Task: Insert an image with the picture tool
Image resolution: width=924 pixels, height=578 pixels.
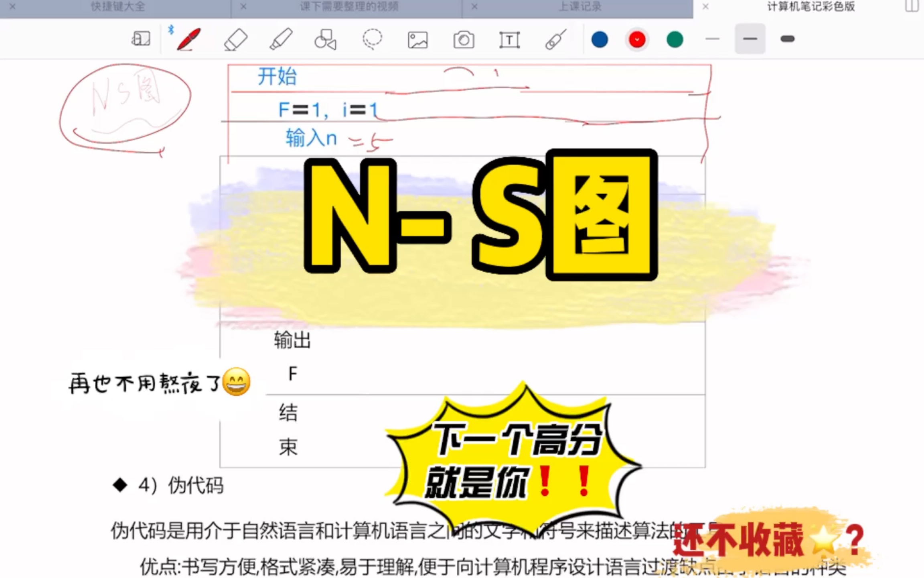Action: point(418,40)
